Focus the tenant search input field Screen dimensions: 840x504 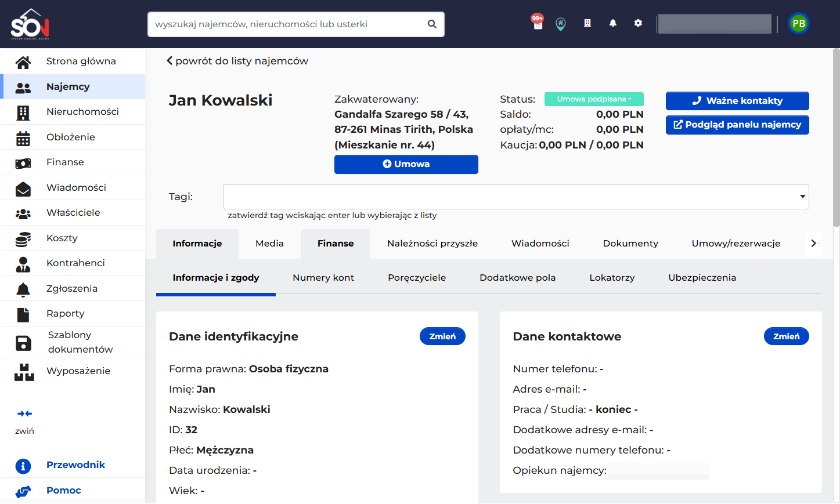click(296, 24)
